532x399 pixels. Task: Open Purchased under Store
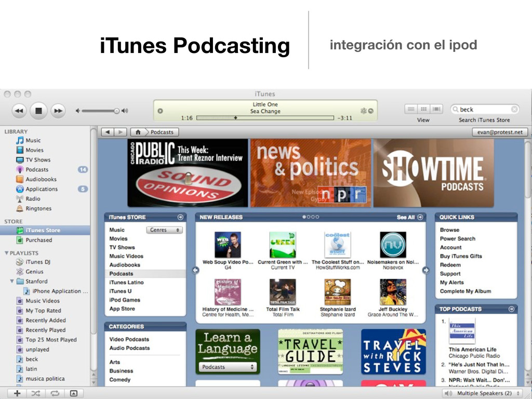pos(38,240)
